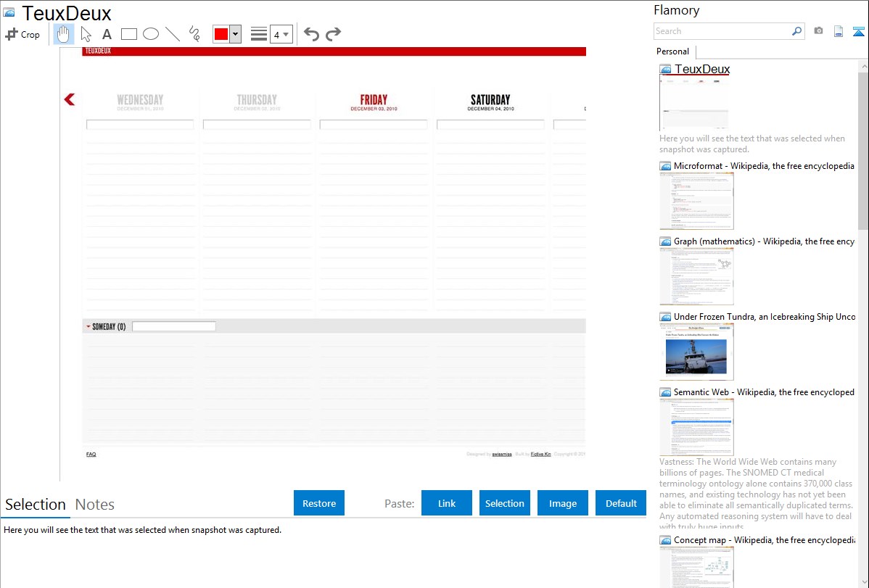Select the icebreaking ship snapshot thumbnail
Screen dimensions: 869x588
pyautogui.click(x=696, y=352)
